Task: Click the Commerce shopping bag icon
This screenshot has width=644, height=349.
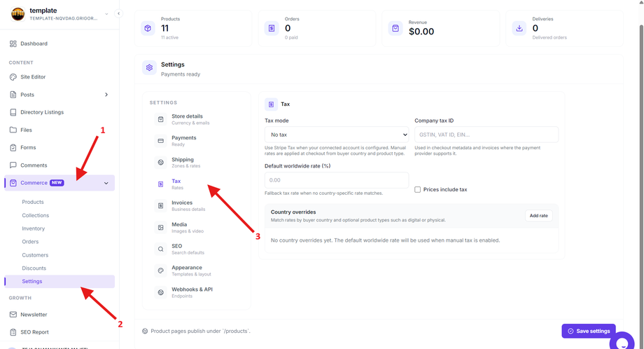Action: (x=13, y=183)
